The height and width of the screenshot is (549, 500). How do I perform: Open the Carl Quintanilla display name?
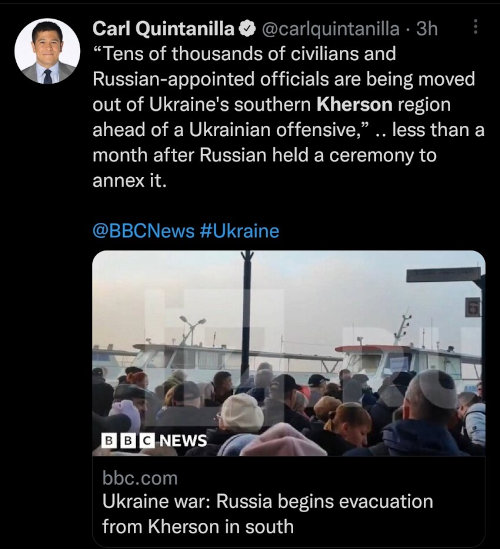[164, 29]
